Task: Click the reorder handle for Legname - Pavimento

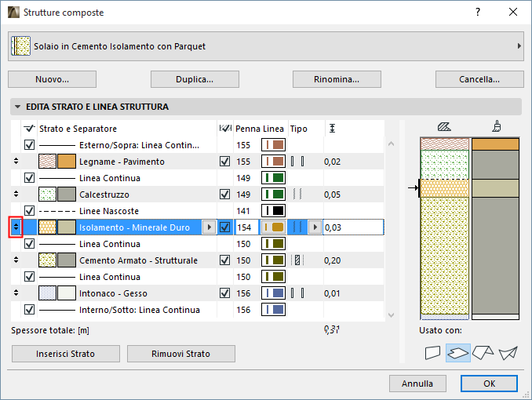Action: coord(15,162)
